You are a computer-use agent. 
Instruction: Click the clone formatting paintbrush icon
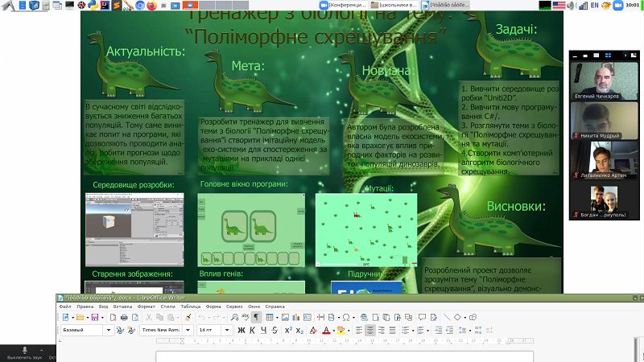point(188,317)
